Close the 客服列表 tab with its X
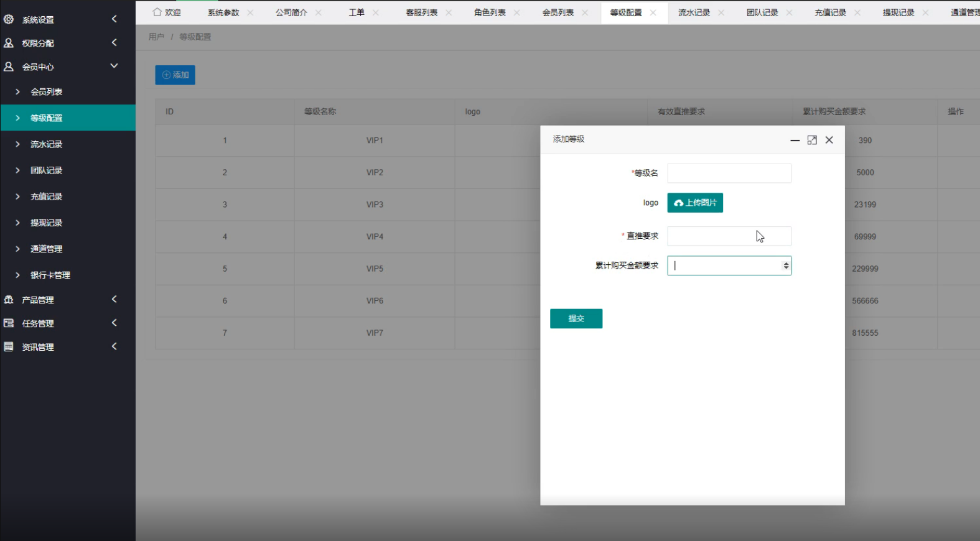The height and width of the screenshot is (541, 980). [x=449, y=12]
